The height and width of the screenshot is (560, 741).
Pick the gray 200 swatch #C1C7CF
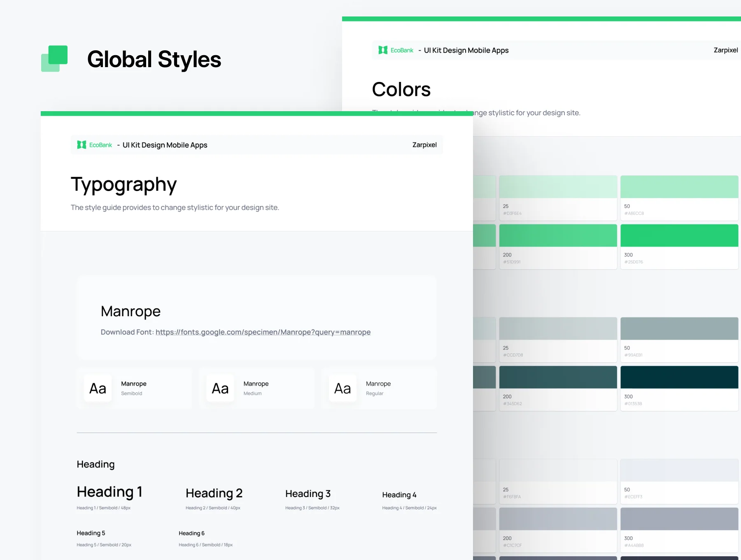558,530
